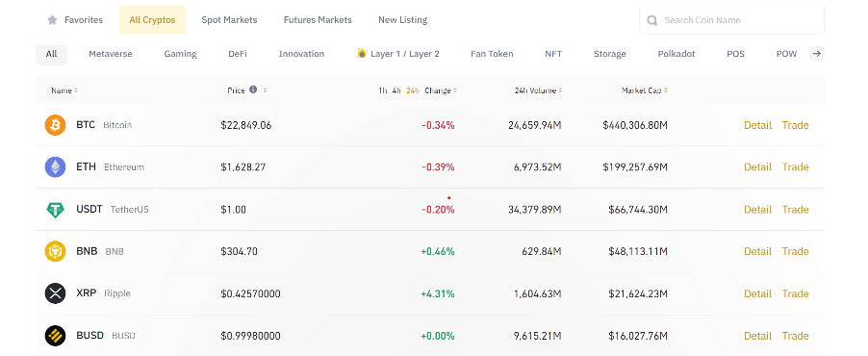The width and height of the screenshot is (868, 356).
Task: Click the Bitcoin market cap $440,306.80M
Action: [x=635, y=125]
